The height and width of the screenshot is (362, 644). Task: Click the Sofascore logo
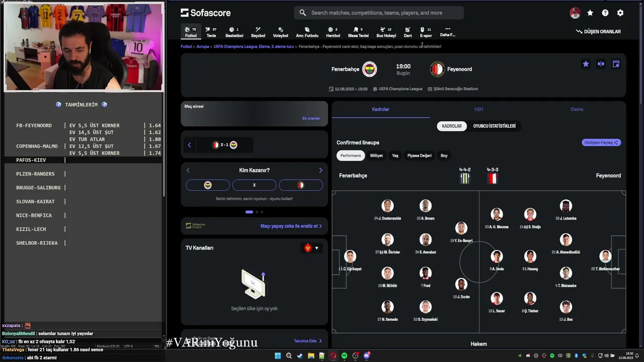(x=206, y=13)
